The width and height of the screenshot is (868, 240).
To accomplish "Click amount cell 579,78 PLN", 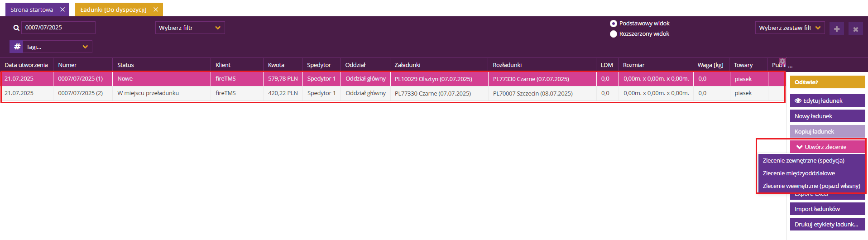I will pyautogui.click(x=283, y=79).
